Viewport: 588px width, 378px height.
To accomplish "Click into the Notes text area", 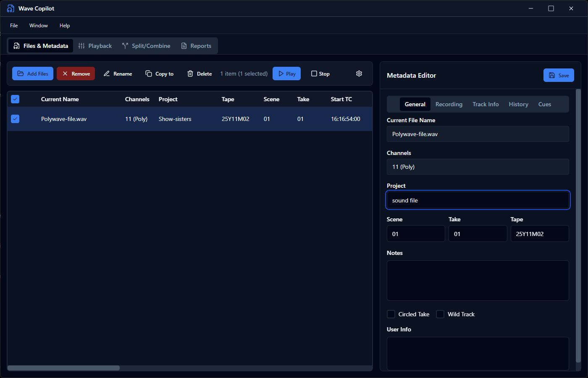I will click(x=478, y=281).
